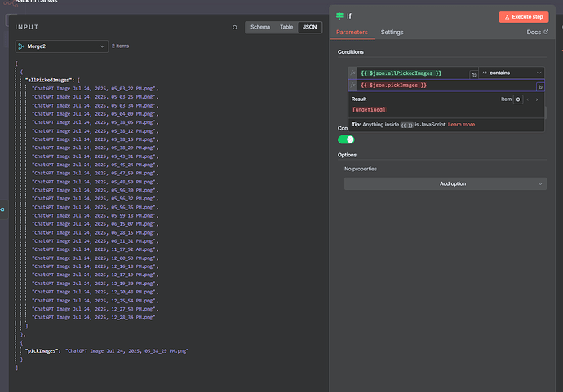Open expression editor for allPickedImages field
The height and width of the screenshot is (392, 563).
coord(474,75)
